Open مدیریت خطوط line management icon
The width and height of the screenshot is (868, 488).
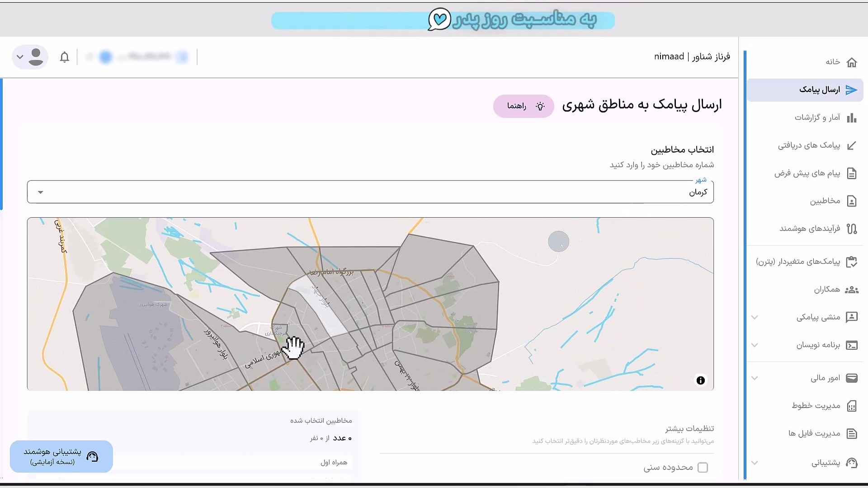click(x=851, y=406)
